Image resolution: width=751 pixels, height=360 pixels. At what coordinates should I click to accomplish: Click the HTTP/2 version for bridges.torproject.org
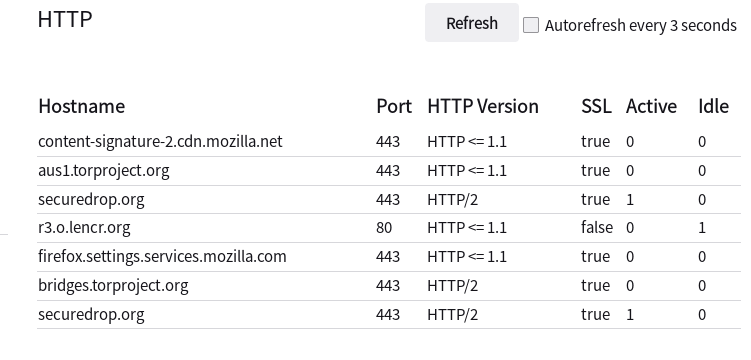point(453,286)
